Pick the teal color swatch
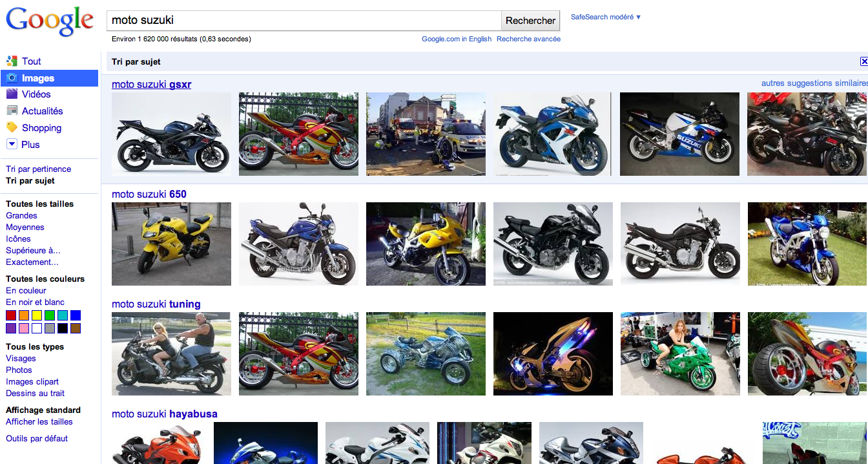 pyautogui.click(x=63, y=315)
